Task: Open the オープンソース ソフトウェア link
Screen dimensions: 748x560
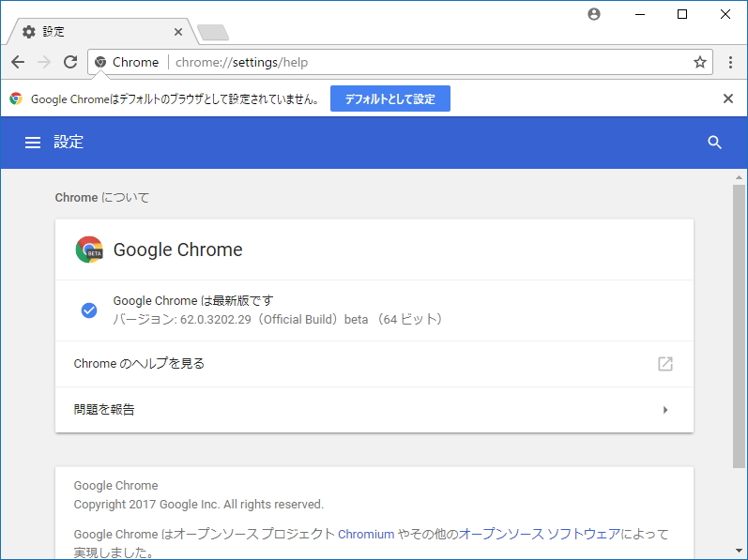Action: click(x=540, y=535)
